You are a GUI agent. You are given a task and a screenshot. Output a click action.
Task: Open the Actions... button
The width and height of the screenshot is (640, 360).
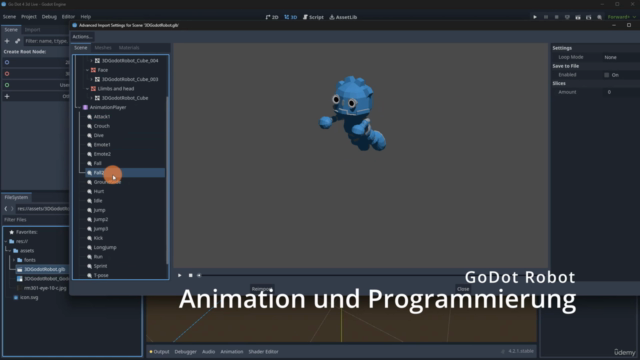(82, 37)
